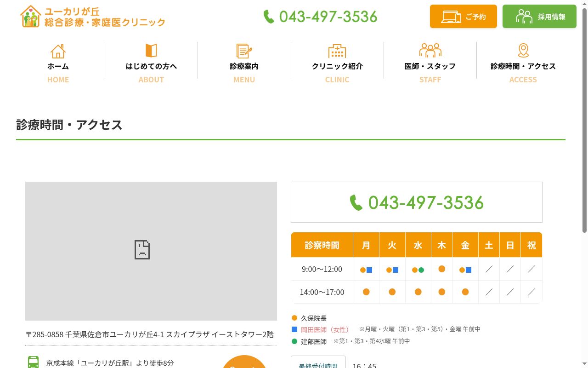Image resolution: width=588 pixels, height=368 pixels.
Task: Click the clinic logo house icon
Action: tap(31, 17)
